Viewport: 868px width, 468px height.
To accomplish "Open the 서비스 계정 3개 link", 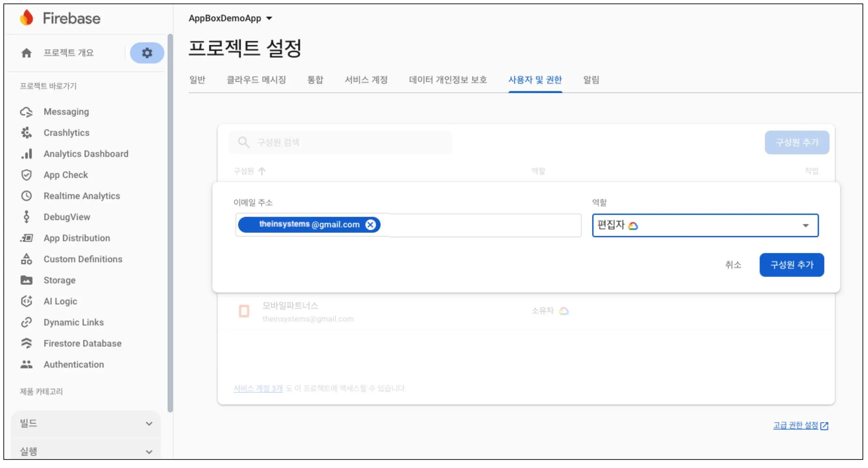I will 258,389.
